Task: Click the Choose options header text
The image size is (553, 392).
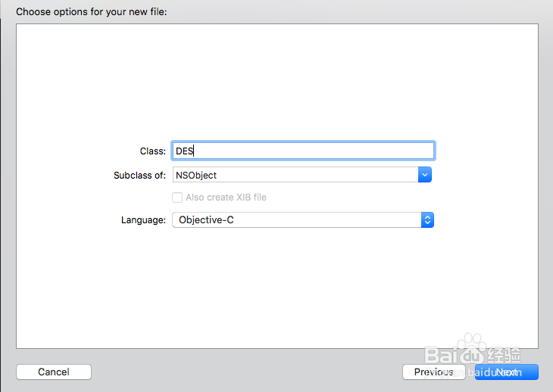Action: [92, 12]
